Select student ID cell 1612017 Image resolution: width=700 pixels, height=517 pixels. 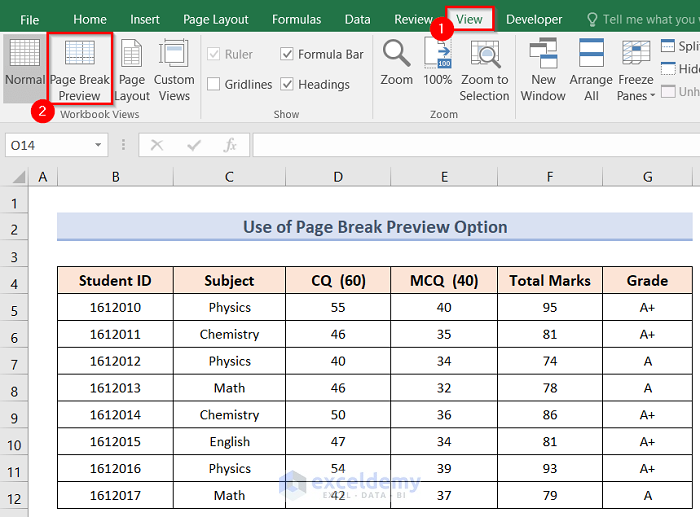click(115, 495)
